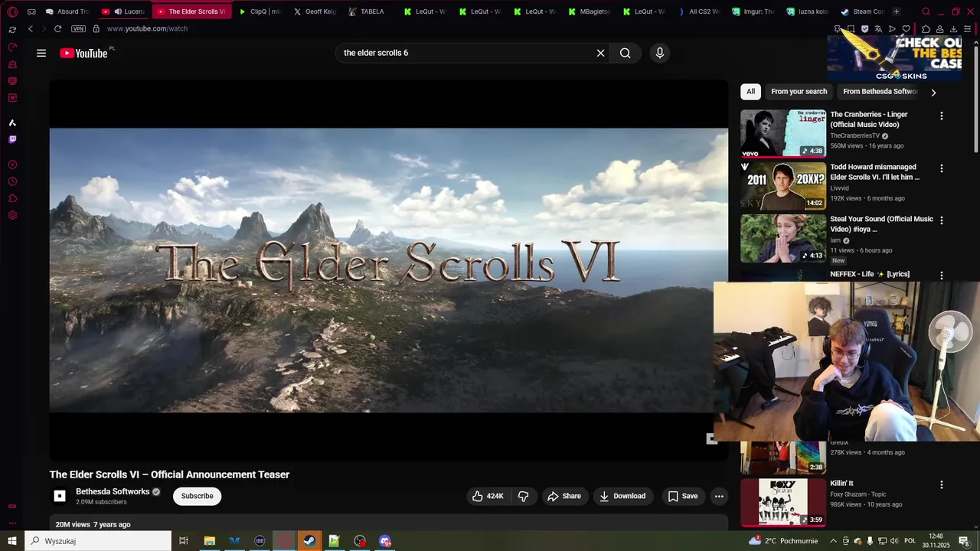Open File Explorer from the taskbar

pos(209,541)
